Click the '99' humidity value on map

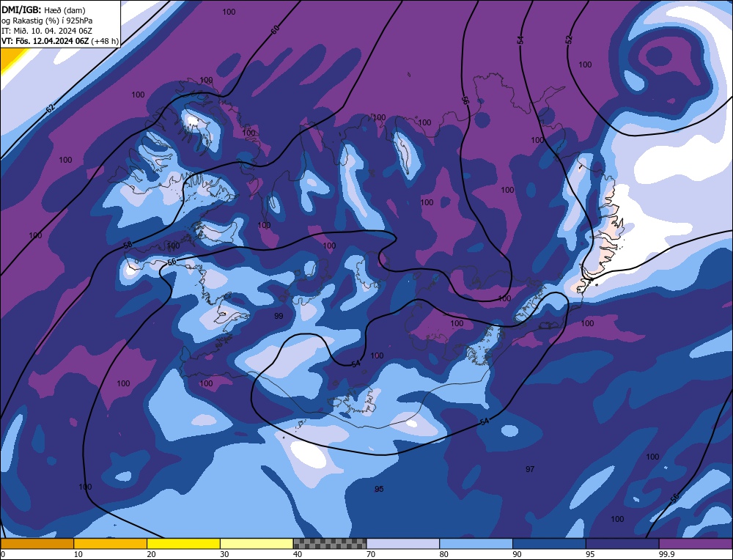point(279,316)
